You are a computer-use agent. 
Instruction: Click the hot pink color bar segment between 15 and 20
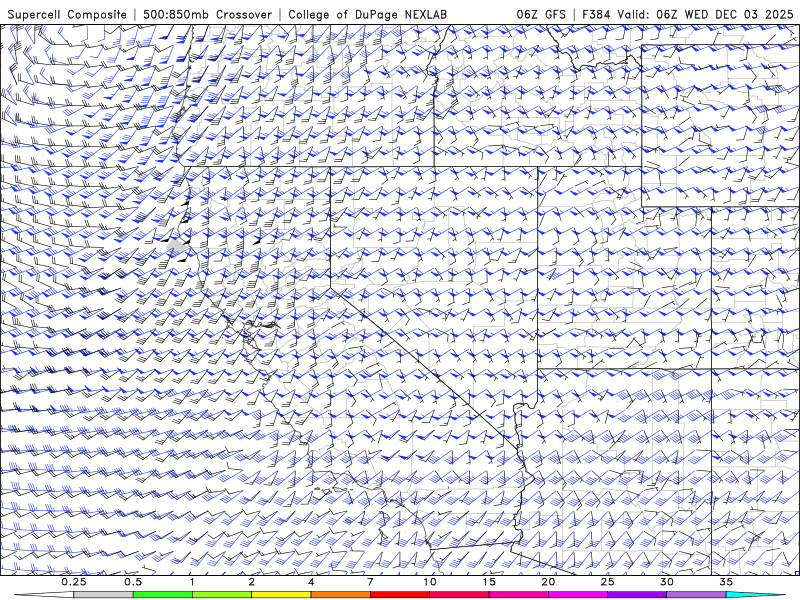coord(518,595)
